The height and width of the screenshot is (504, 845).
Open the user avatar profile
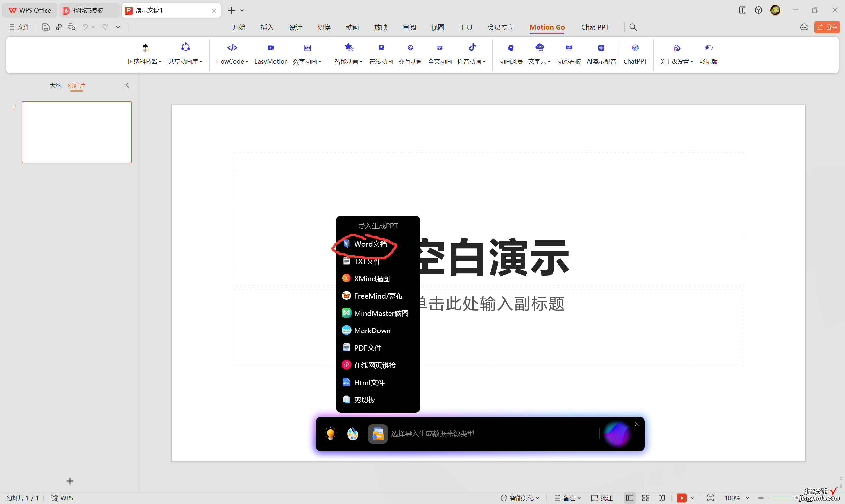click(775, 10)
